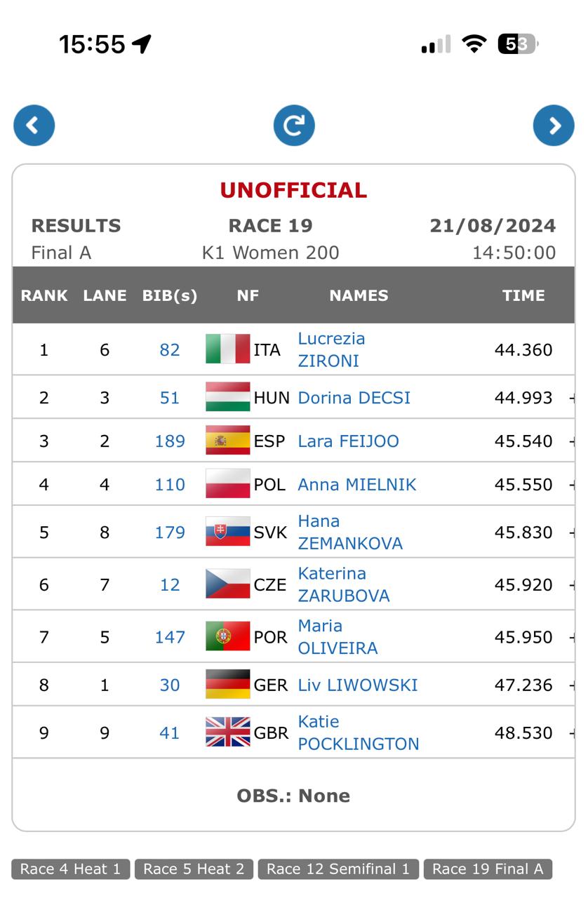View Lara Feijoo athlete details
Image resolution: width=588 pixels, height=898 pixels.
coord(348,441)
